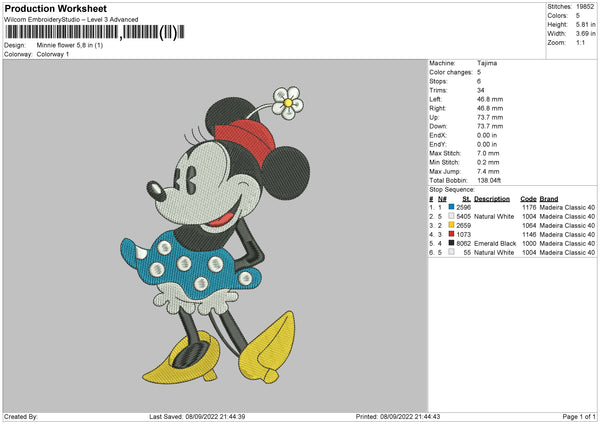Pick the red thread 1073 color swatch
This screenshot has height=424, width=600.
click(x=452, y=234)
